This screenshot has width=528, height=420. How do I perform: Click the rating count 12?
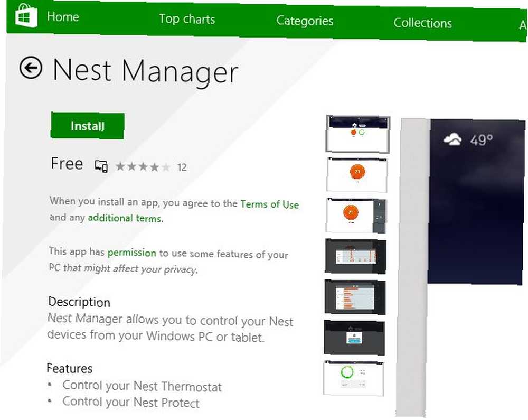pyautogui.click(x=182, y=167)
